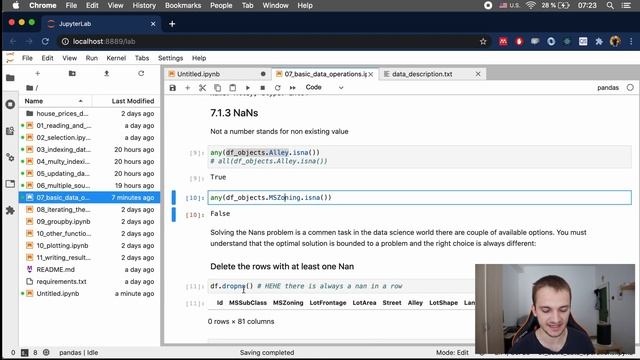640x360 pixels.
Task: Click the Alley.isna() code cell
Action: point(419,157)
